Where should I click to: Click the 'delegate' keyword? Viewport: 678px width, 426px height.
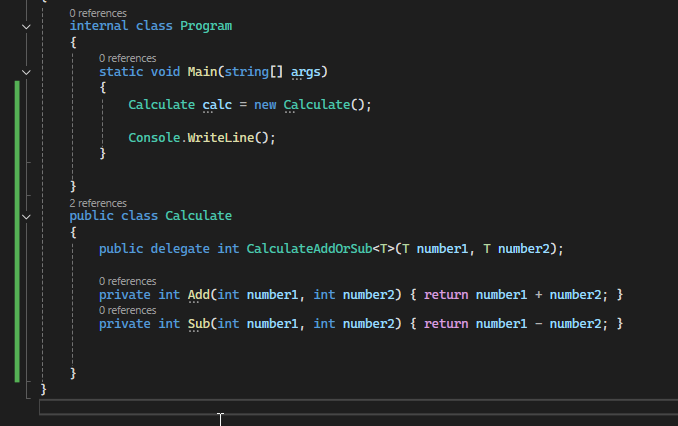(180, 249)
